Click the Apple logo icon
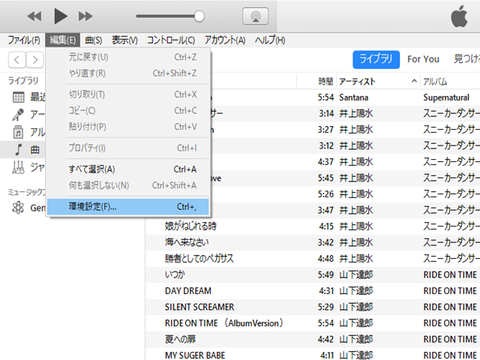 click(459, 17)
